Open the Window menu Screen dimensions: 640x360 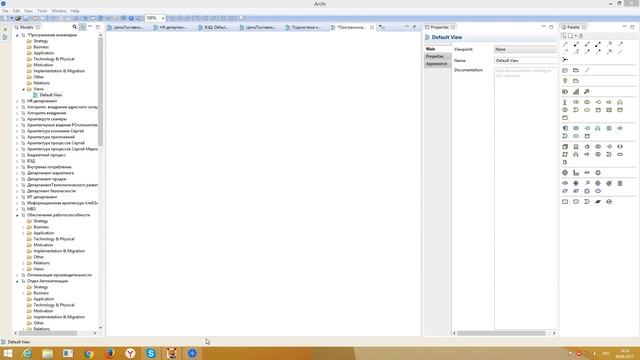[59, 11]
